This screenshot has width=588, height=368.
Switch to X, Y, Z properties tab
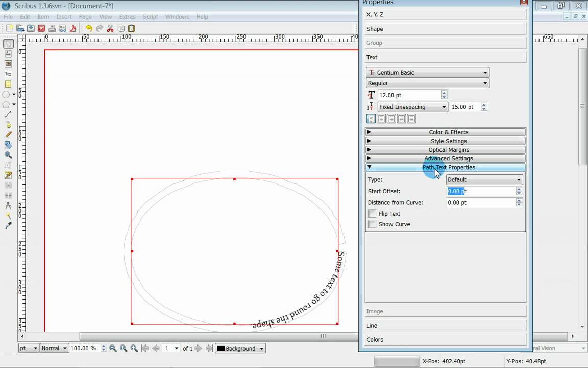click(445, 15)
